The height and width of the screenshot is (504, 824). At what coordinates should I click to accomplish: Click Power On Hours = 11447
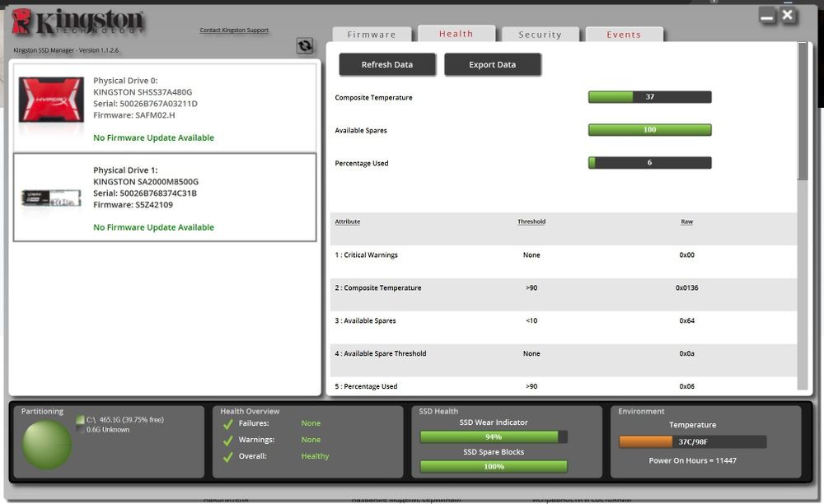tap(693, 460)
